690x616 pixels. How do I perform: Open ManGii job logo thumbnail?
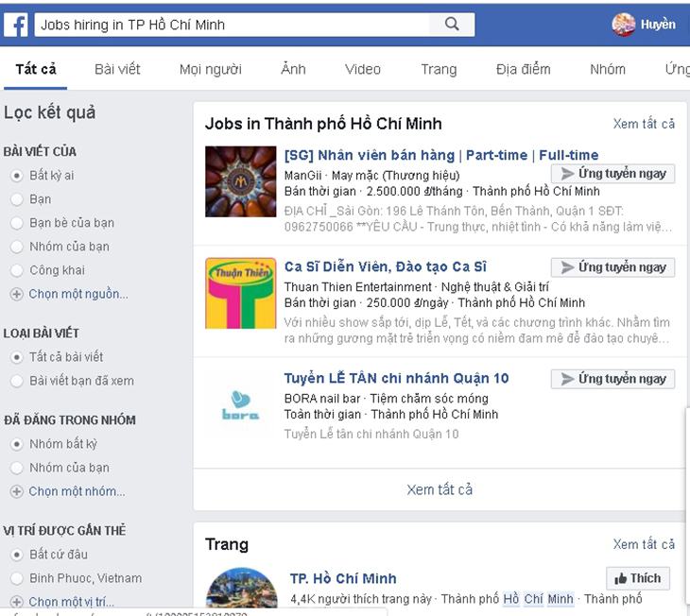point(241,181)
